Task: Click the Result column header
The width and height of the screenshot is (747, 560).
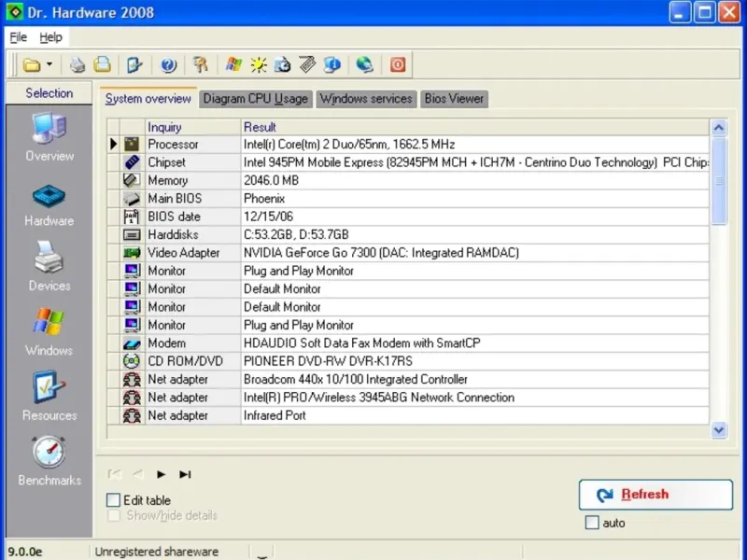Action: point(475,127)
